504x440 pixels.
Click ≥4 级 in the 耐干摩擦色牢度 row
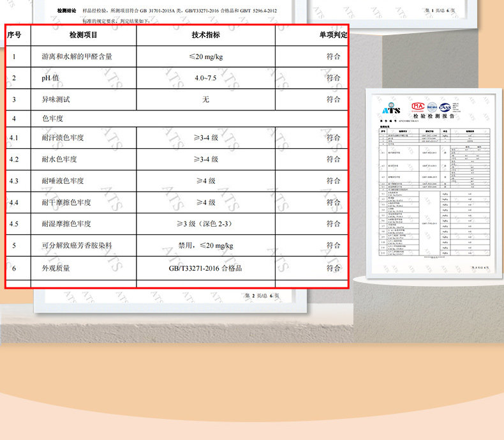(205, 202)
